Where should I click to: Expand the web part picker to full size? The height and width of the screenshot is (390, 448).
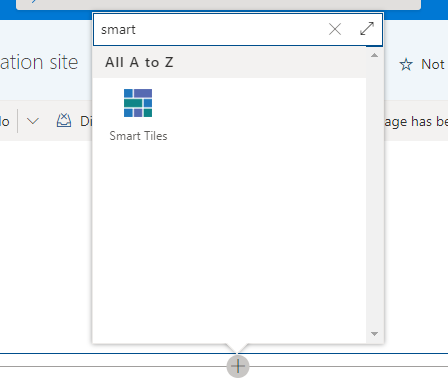(367, 29)
